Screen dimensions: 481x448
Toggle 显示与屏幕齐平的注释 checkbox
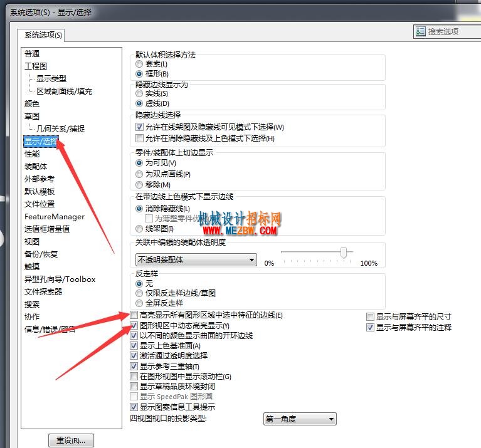371,327
